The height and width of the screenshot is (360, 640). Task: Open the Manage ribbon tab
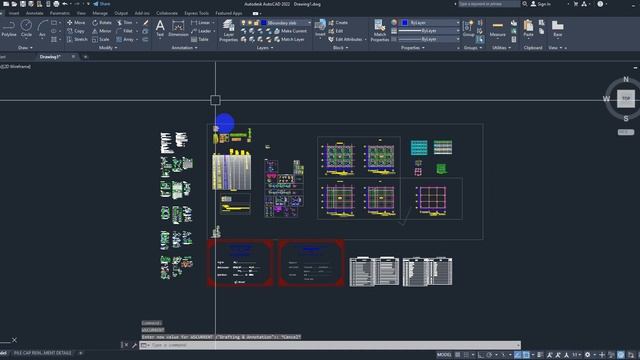tap(100, 13)
